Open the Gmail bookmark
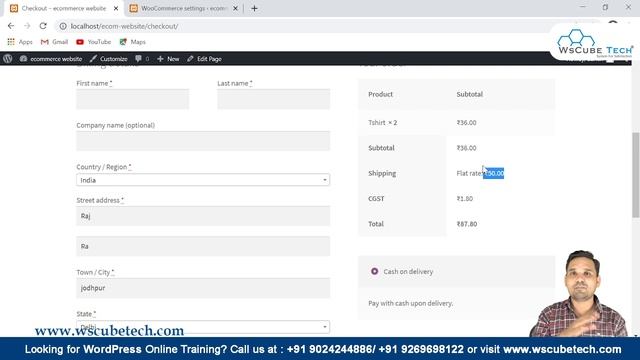Image resolution: width=640 pixels, height=360 pixels. [54, 42]
